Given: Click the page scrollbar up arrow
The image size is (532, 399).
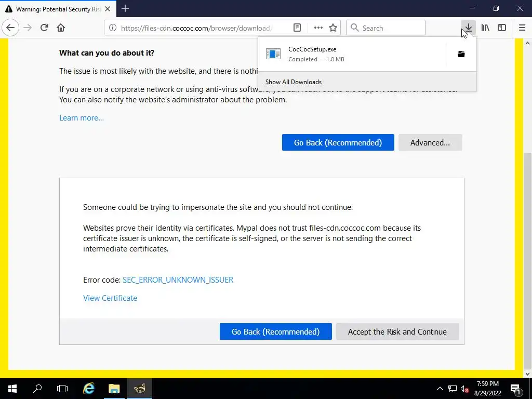Looking at the screenshot, I should coord(527,43).
